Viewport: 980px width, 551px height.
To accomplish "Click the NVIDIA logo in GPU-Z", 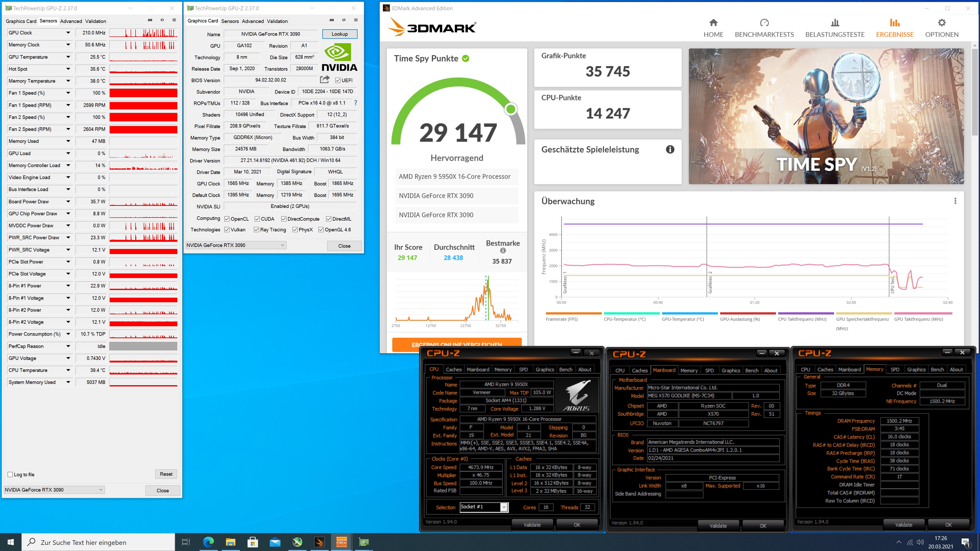I will click(x=339, y=57).
